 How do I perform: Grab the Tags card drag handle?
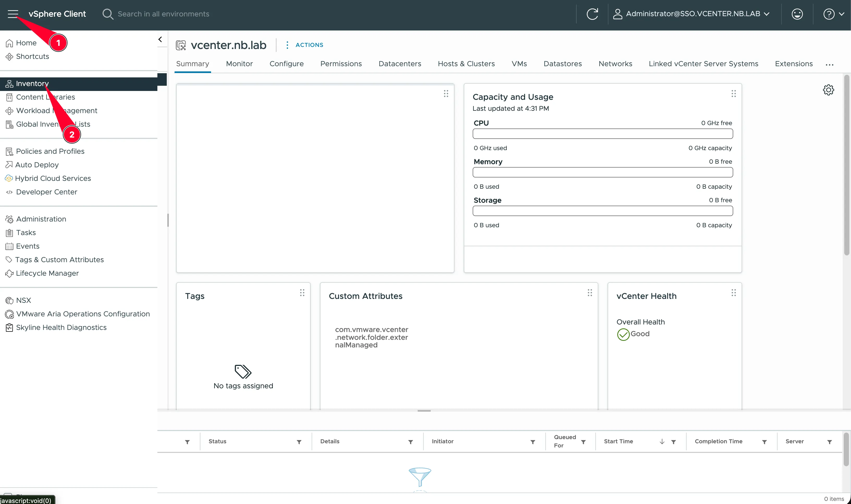point(302,293)
